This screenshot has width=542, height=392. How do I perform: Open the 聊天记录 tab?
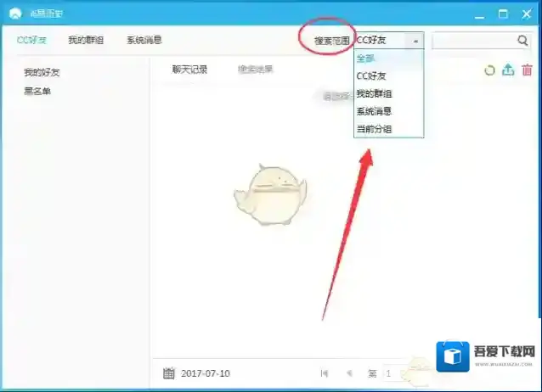pyautogui.click(x=189, y=70)
